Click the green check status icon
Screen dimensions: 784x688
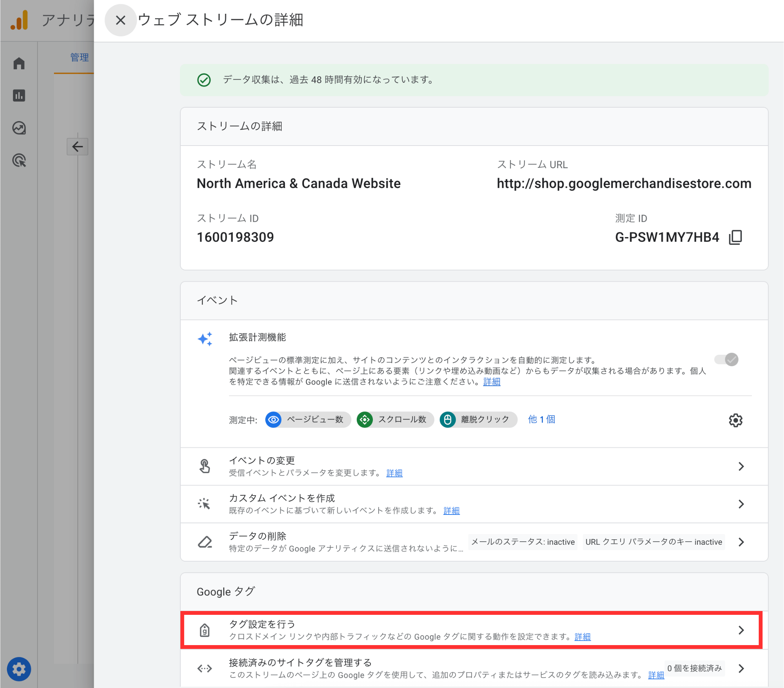pos(204,80)
